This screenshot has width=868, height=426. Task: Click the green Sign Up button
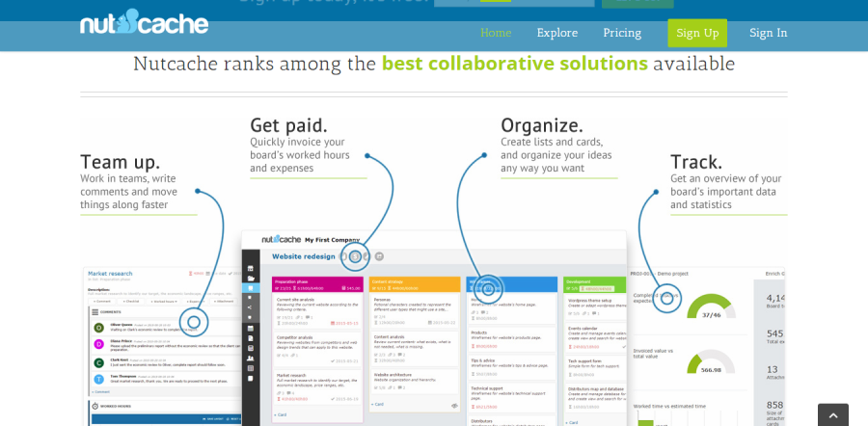point(697,33)
